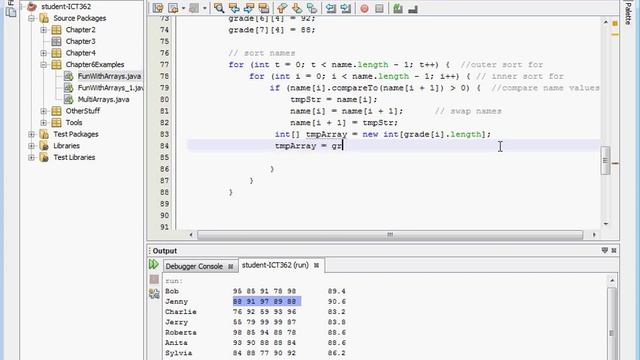Screen dimensions: 640x360
Task: Close the Output window panel
Action: 614,251
